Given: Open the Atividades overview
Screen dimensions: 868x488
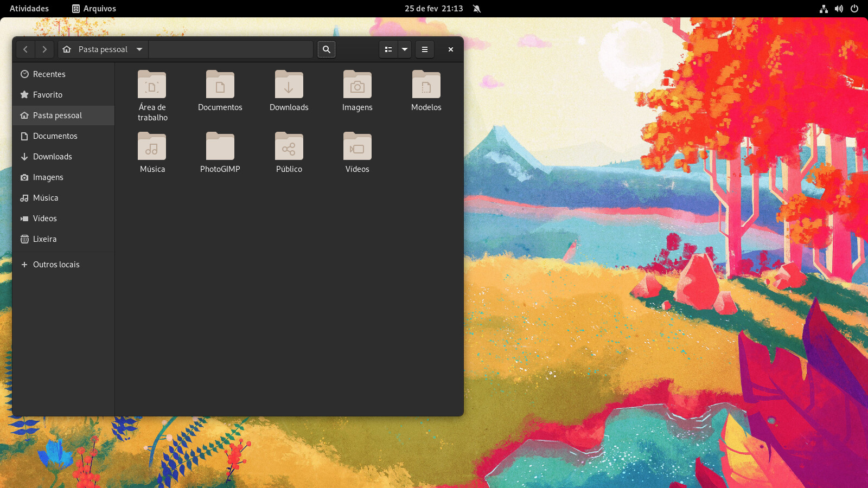Looking at the screenshot, I should pos(29,9).
